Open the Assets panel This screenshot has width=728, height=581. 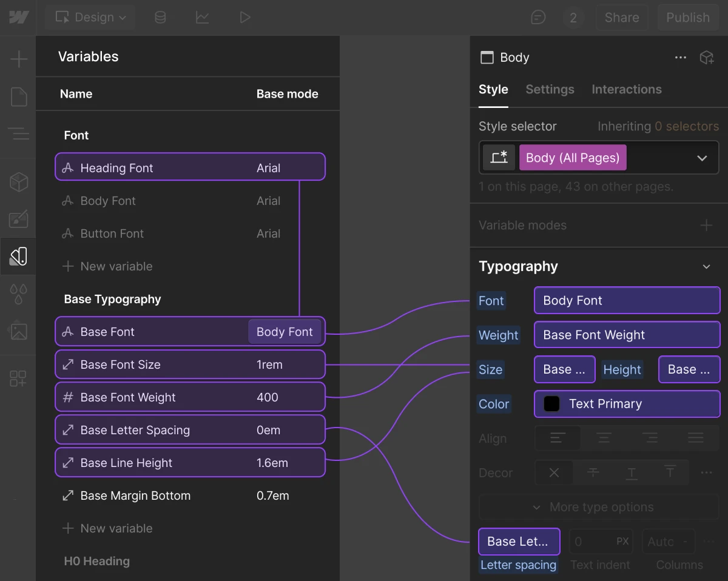pos(18,331)
